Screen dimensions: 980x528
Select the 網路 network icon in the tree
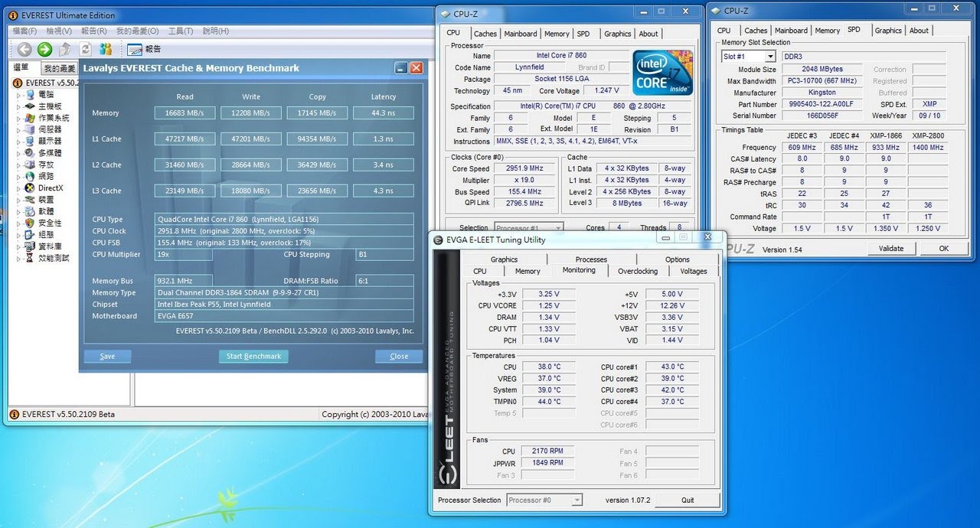pyautogui.click(x=31, y=176)
